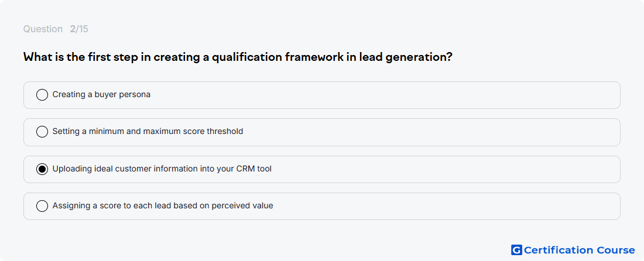
Task: Click the filled radio for Uploading ideal customer information
Action: (42, 169)
